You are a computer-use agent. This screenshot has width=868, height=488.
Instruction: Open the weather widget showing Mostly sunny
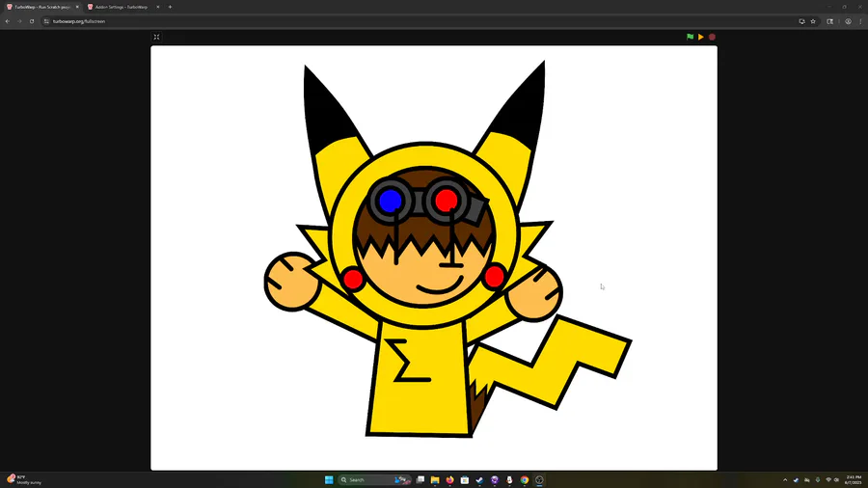click(x=25, y=479)
